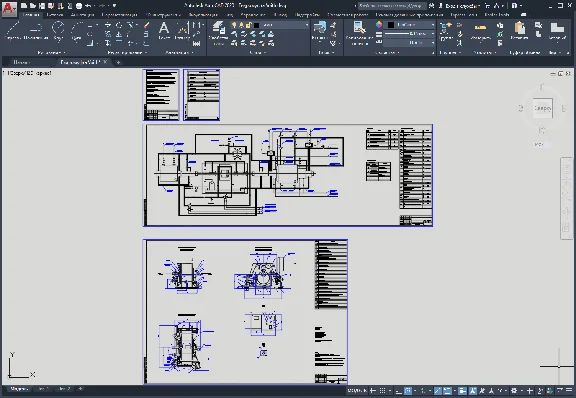Toggle isometric drafting in the status bar
This screenshot has height=398, width=576.
coord(423,390)
